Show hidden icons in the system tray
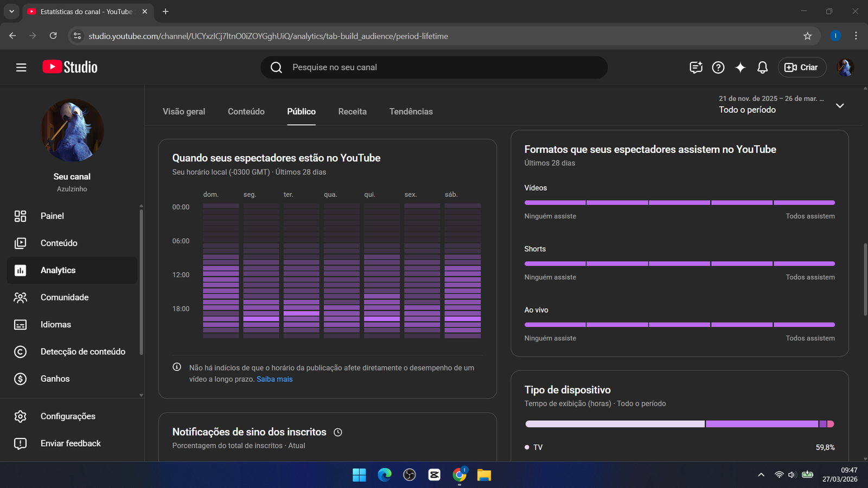The image size is (868, 488). point(761,475)
